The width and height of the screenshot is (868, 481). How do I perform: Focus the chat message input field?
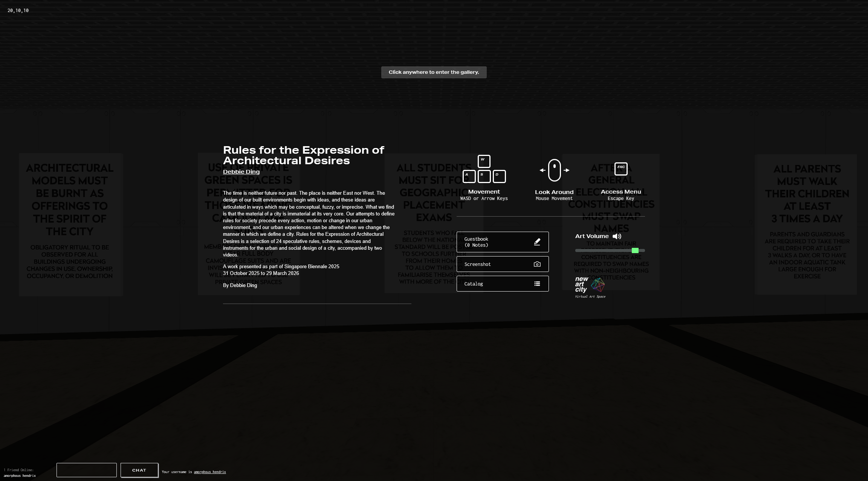pyautogui.click(x=86, y=470)
